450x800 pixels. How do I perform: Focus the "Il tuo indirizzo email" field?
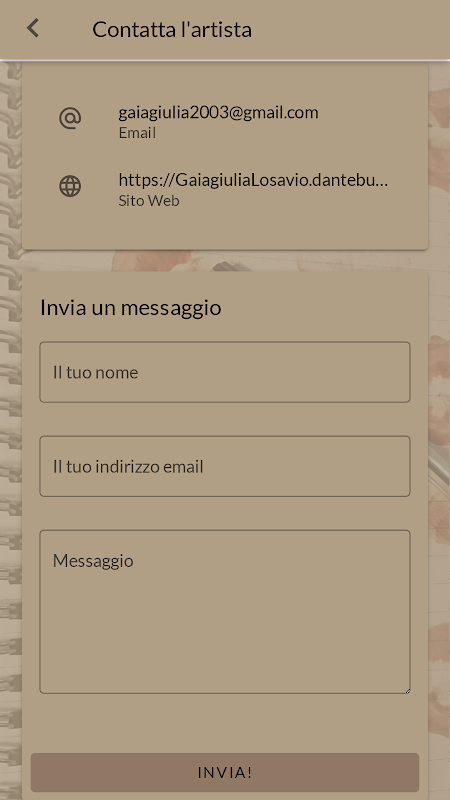point(225,466)
